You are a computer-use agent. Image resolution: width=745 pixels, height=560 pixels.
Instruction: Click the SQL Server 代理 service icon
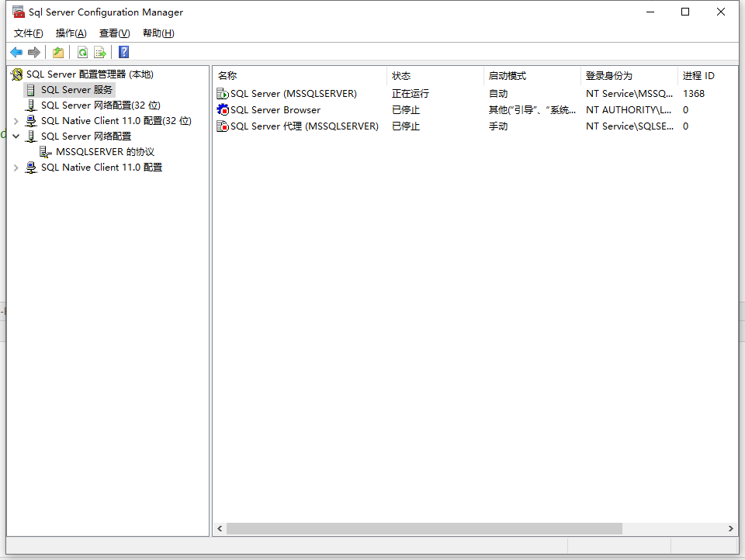point(223,126)
